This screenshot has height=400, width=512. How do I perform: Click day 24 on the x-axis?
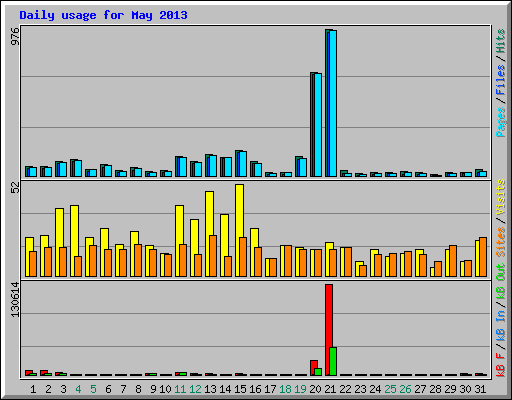375,389
